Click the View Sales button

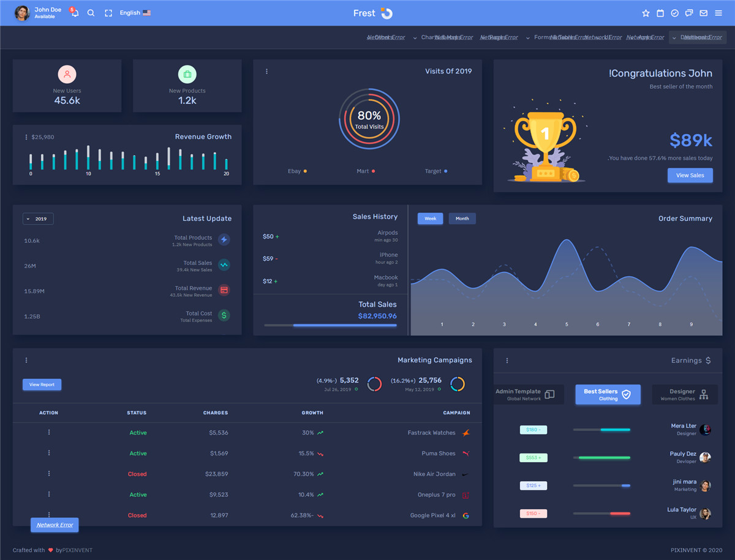[690, 175]
